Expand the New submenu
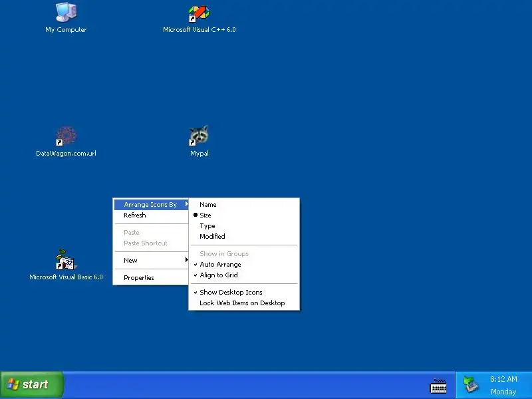This screenshot has height=399, width=532. (x=152, y=260)
